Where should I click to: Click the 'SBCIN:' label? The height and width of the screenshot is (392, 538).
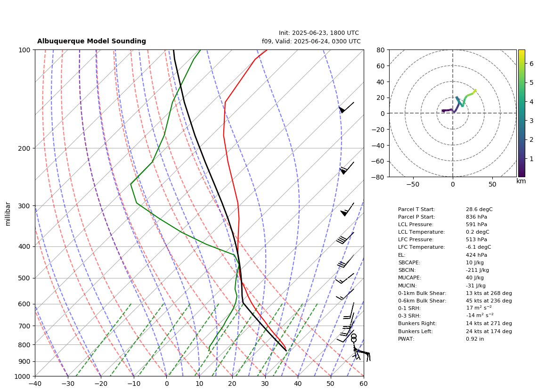tap(407, 270)
